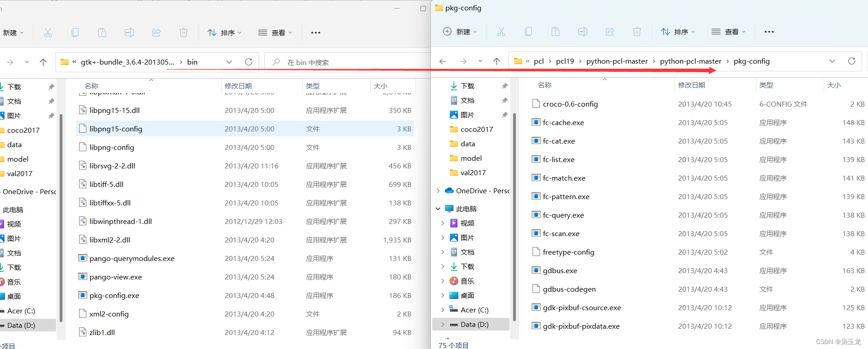Open 查看 view menu in pkg-config window

click(728, 32)
